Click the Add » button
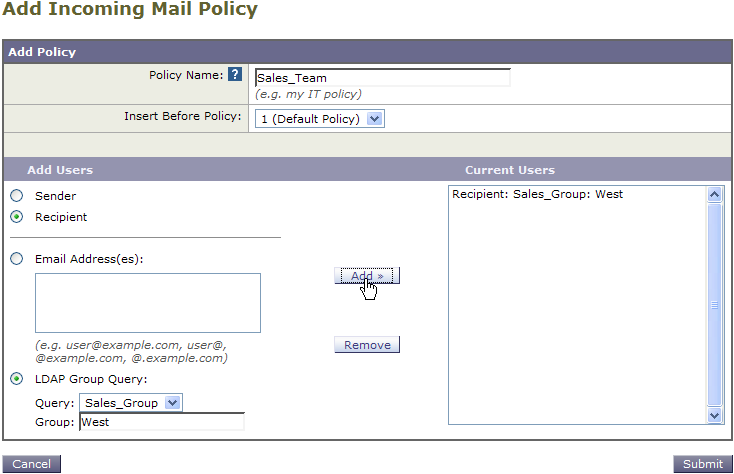 [367, 276]
